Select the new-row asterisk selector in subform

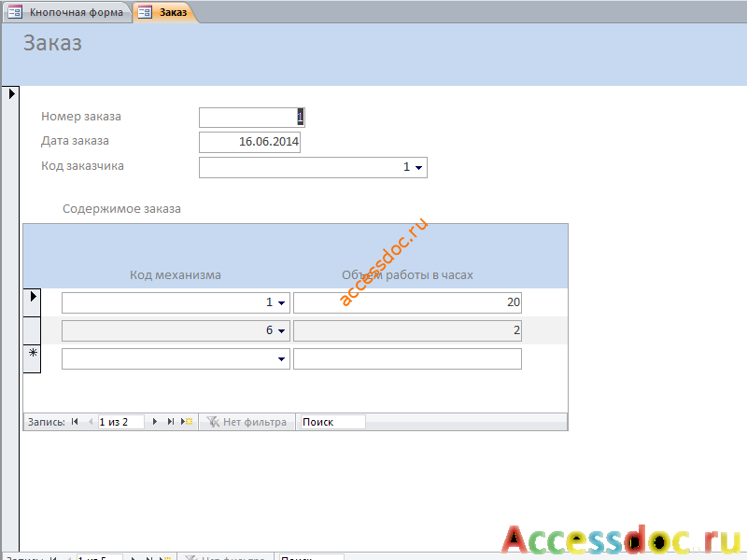tap(32, 358)
